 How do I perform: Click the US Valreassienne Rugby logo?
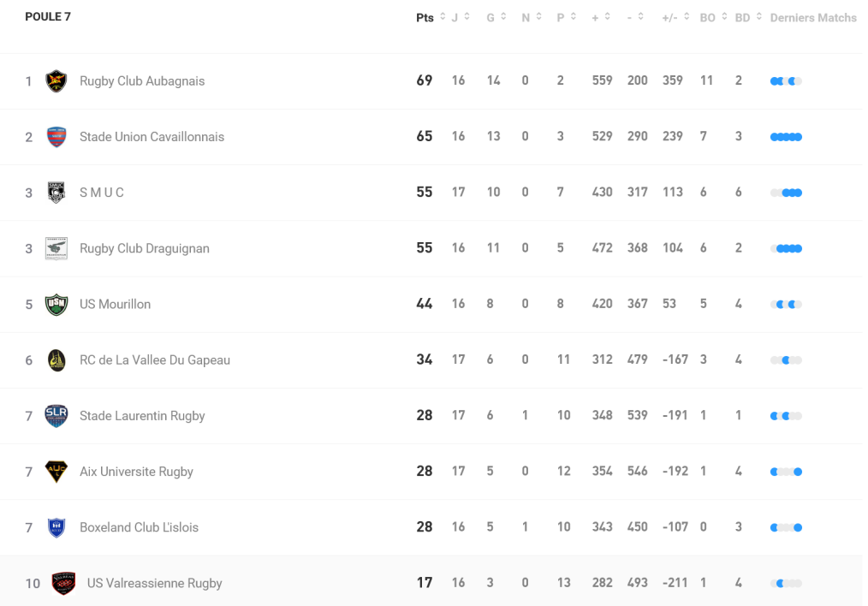pos(63,583)
